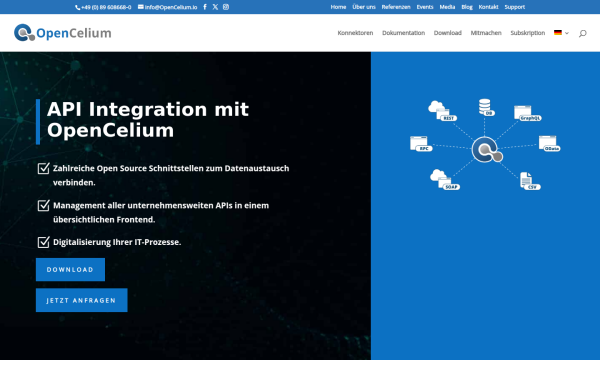Click checkmark icon beside Digitalisierung Ihrer IT-Prozesse
This screenshot has height=375, width=600.
(44, 242)
